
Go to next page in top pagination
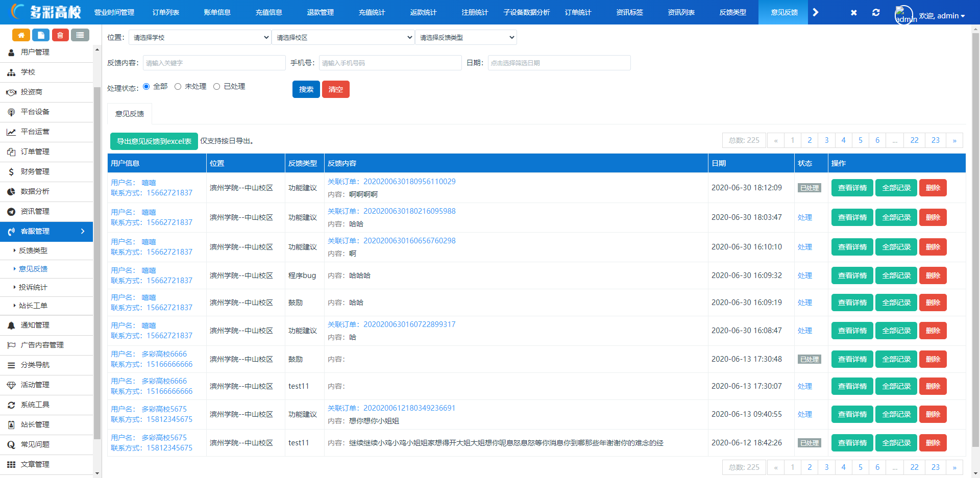click(x=954, y=140)
